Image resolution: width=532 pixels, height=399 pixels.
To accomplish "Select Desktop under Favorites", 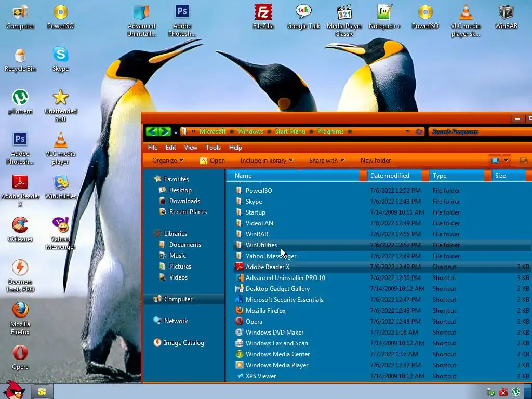I will point(176,190).
